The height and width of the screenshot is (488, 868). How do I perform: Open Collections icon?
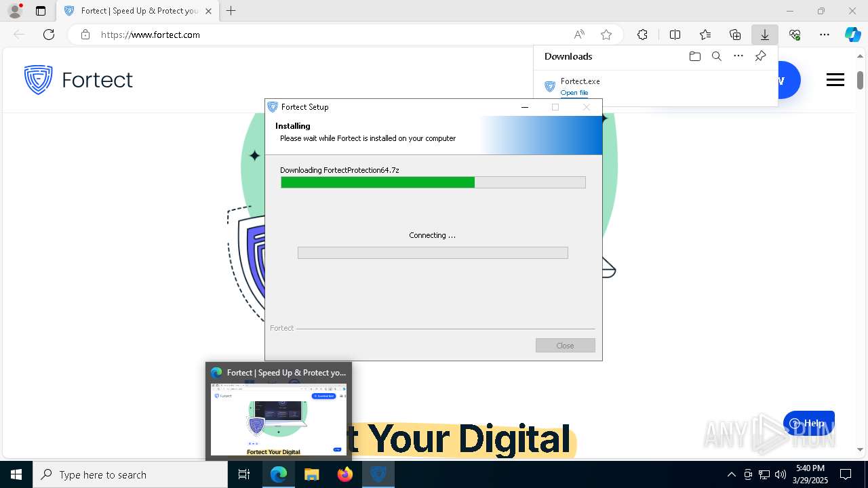tap(735, 35)
